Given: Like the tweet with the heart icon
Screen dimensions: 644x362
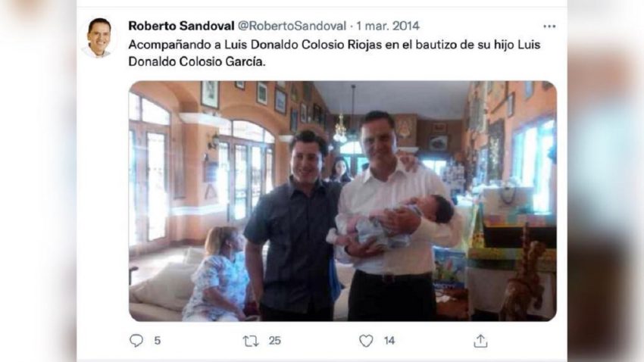Looking at the screenshot, I should point(366,341).
